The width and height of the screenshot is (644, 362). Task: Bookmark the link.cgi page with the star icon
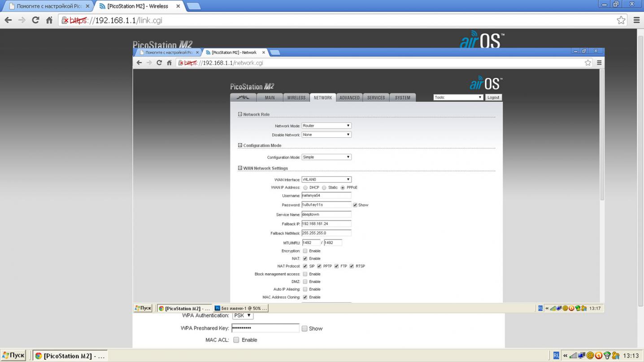click(x=621, y=20)
